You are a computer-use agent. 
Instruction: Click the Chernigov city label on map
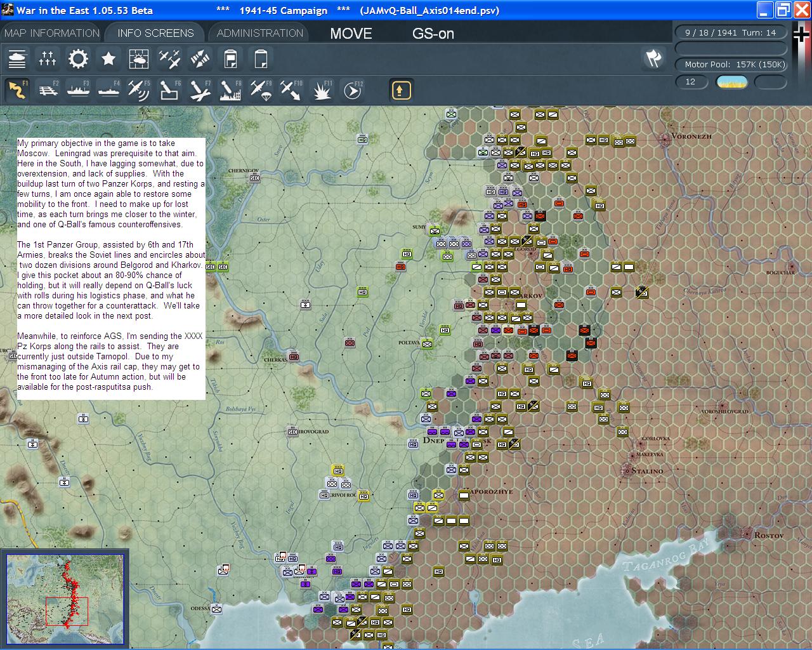coord(243,170)
